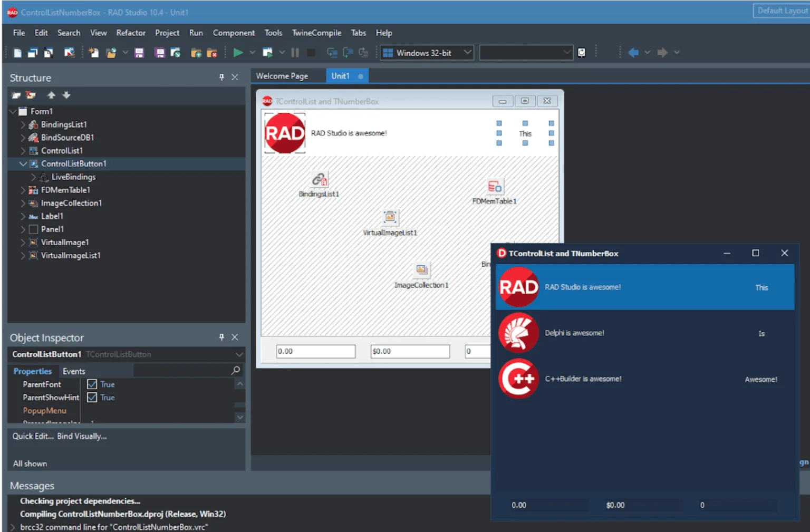This screenshot has height=532, width=810.
Task: Click the Add file to project icon
Action: point(196,53)
